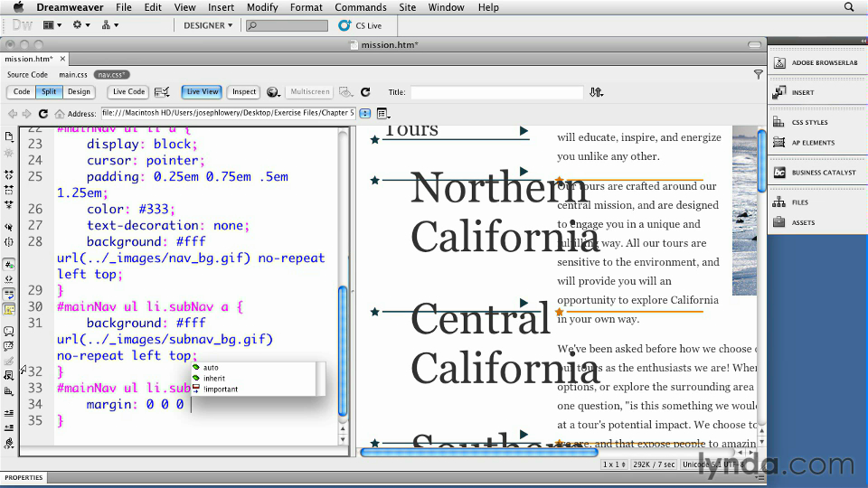Open the Layout dropdown in application bar
The height and width of the screenshot is (488, 868).
pos(52,25)
